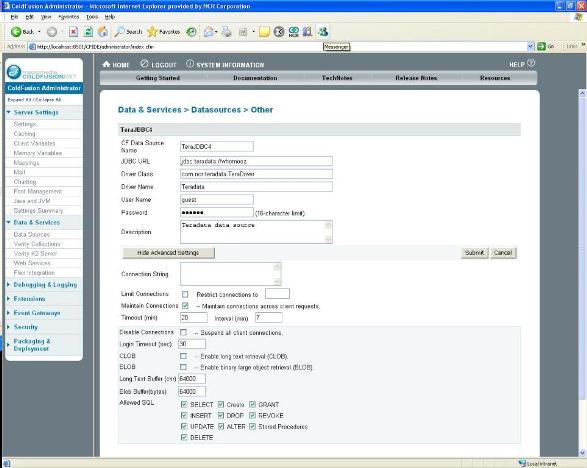Image resolution: width=587 pixels, height=468 pixels.
Task: Click the JDBC URL input field
Action: (256, 161)
